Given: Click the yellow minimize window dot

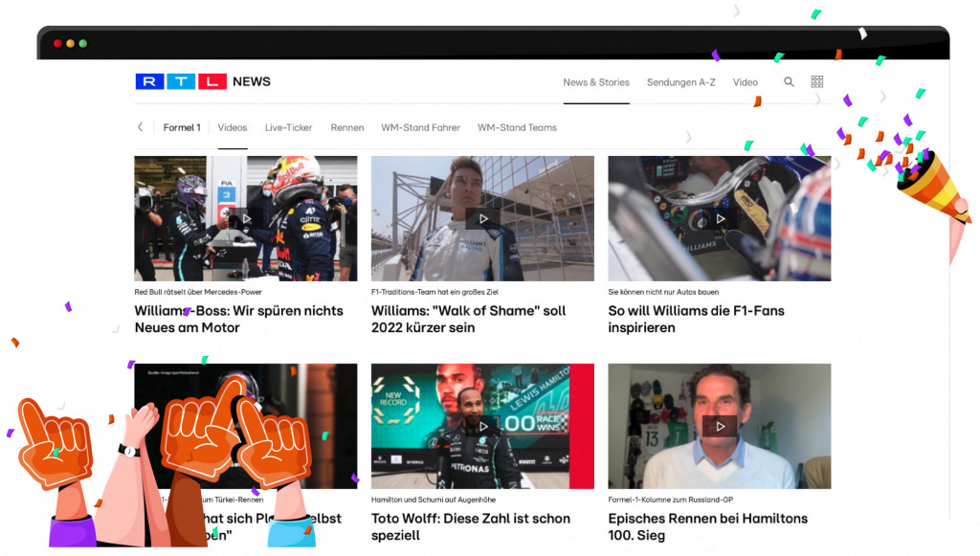Looking at the screenshot, I should coord(70,43).
